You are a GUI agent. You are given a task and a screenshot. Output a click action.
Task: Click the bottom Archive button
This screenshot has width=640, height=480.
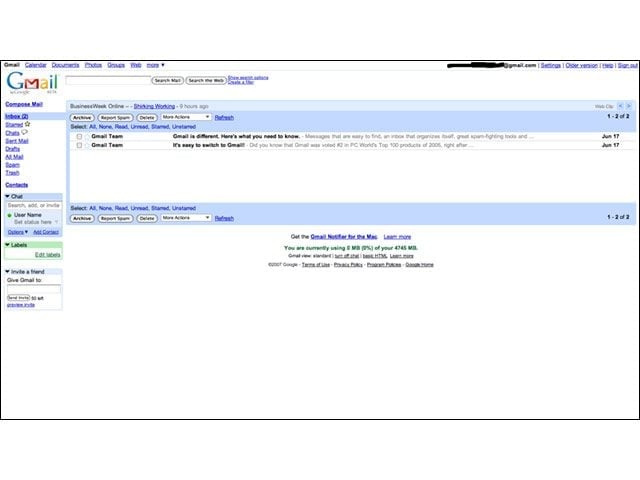[82, 218]
